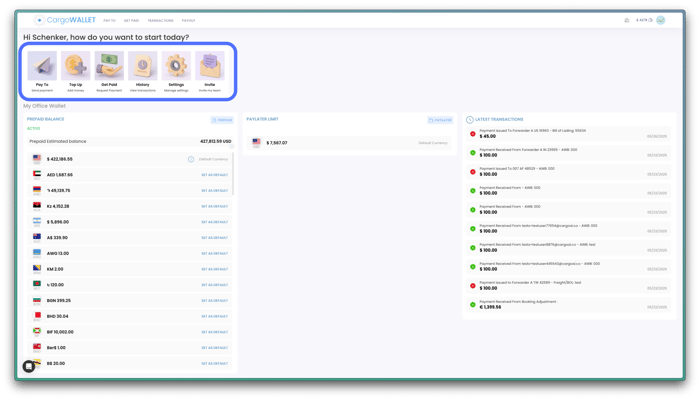This screenshot has width=700, height=400.
Task: Open the chat widget bubble
Action: pyautogui.click(x=29, y=367)
